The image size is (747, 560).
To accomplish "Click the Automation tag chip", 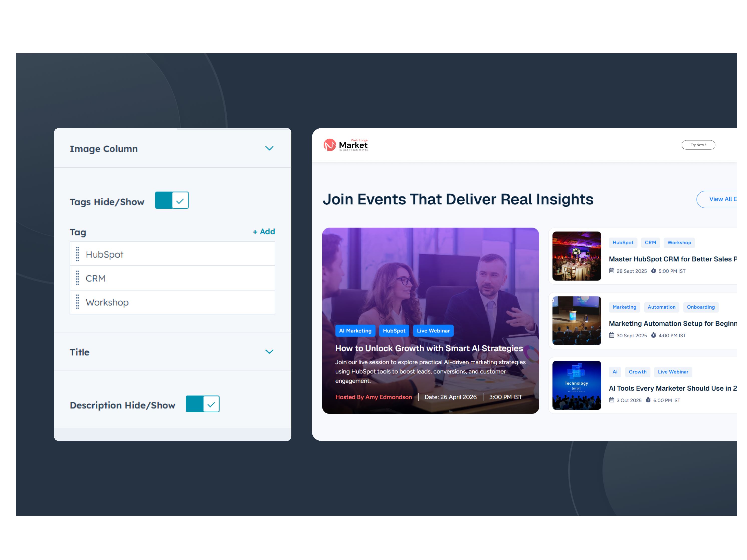I will 662,307.
